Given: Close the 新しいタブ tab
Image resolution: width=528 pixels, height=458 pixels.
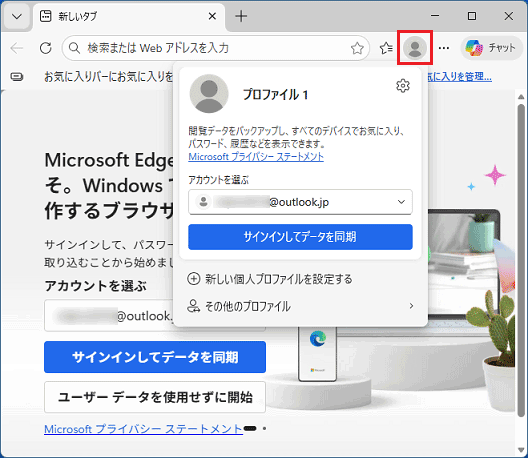Looking at the screenshot, I should [212, 16].
